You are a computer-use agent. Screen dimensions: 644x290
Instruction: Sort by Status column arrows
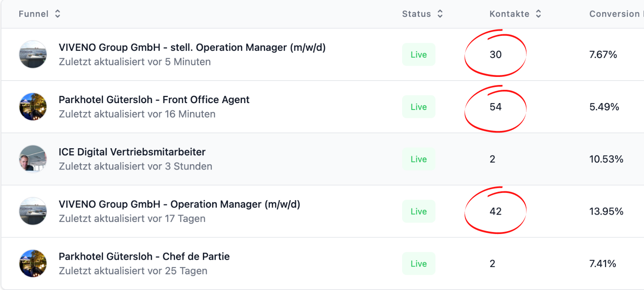[x=440, y=14]
